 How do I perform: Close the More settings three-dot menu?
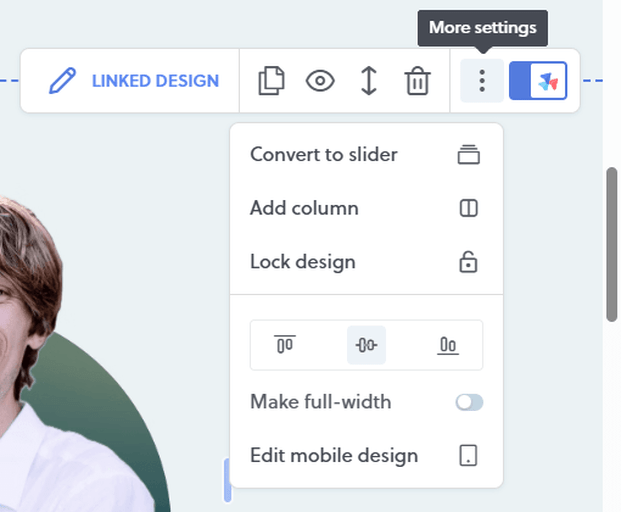[482, 81]
